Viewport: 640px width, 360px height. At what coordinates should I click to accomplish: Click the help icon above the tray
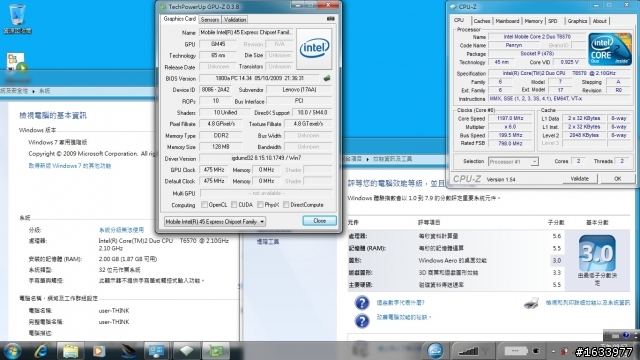click(x=626, y=336)
